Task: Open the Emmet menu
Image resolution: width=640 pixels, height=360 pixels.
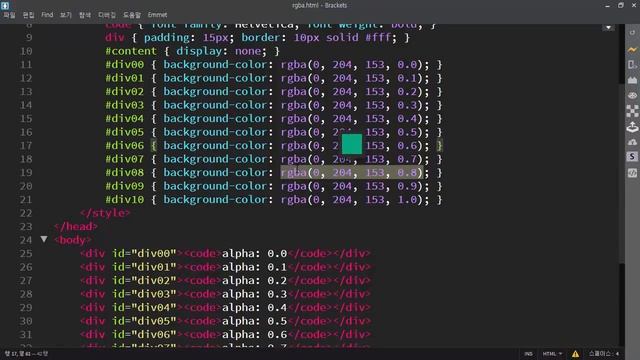Action: [157, 15]
